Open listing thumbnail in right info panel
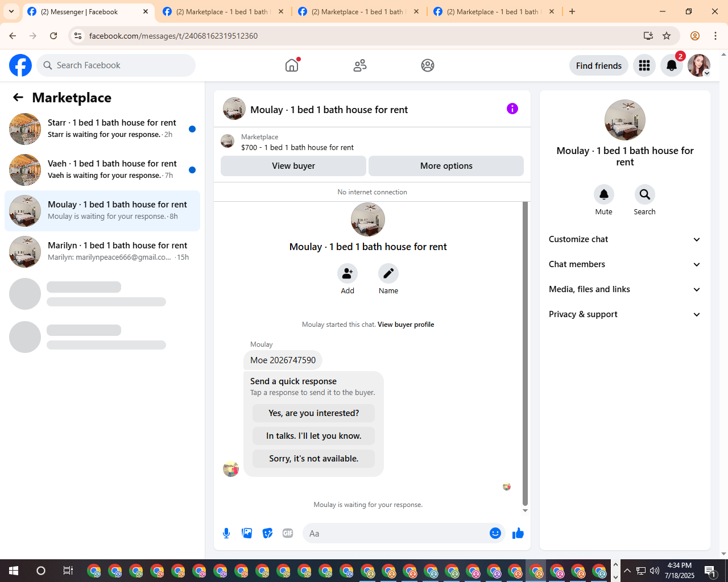The image size is (728, 582). 625,120
